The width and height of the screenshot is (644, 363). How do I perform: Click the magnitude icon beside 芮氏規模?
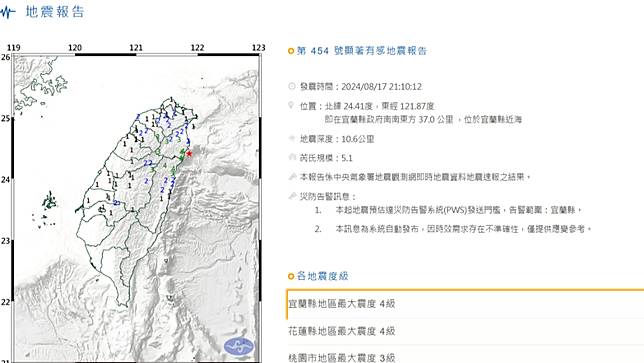pos(292,157)
